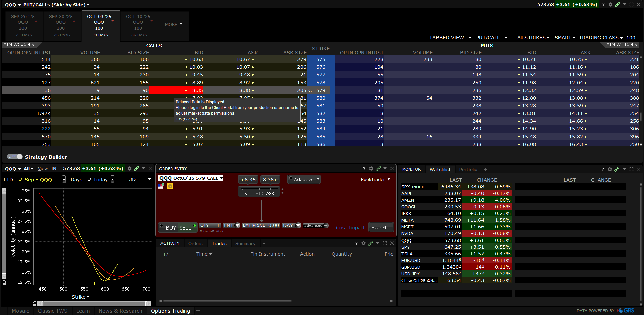
Task: Select the SEP 26 '25 expiration tab
Action: (x=24, y=25)
